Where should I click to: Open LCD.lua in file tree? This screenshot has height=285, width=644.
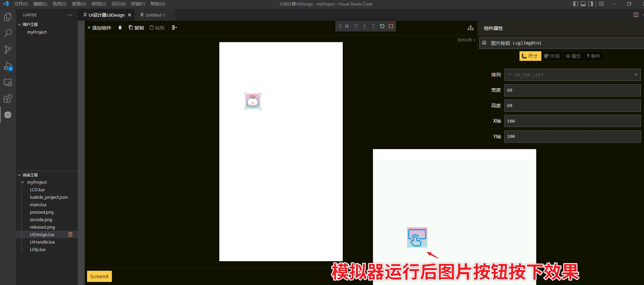click(37, 190)
